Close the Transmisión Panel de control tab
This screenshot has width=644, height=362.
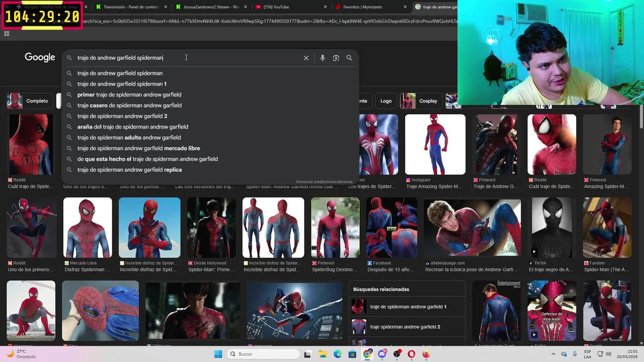tap(166, 7)
